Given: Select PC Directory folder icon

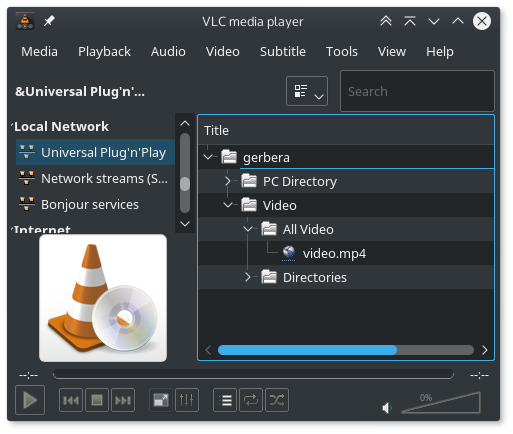Looking at the screenshot, I should 249,181.
